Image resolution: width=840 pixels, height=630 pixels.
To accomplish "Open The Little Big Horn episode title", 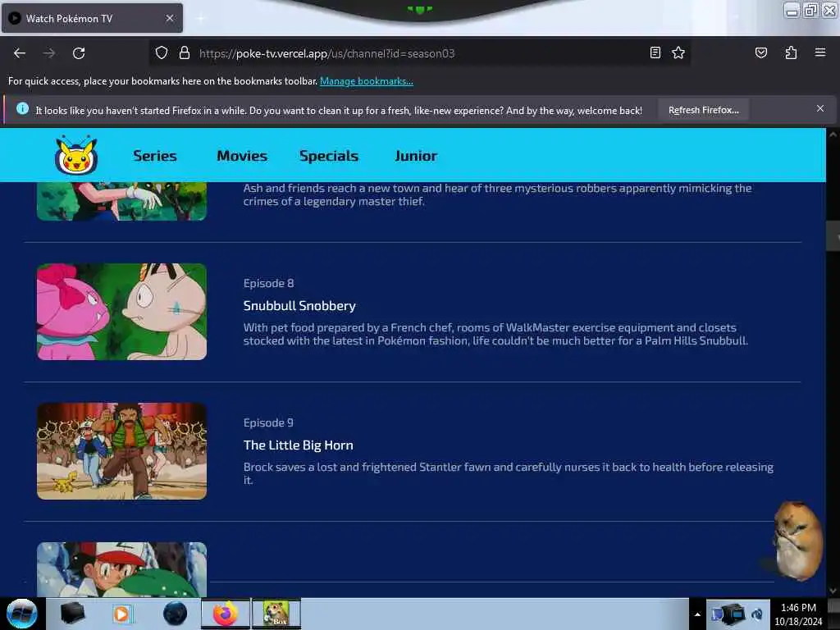I will (299, 445).
